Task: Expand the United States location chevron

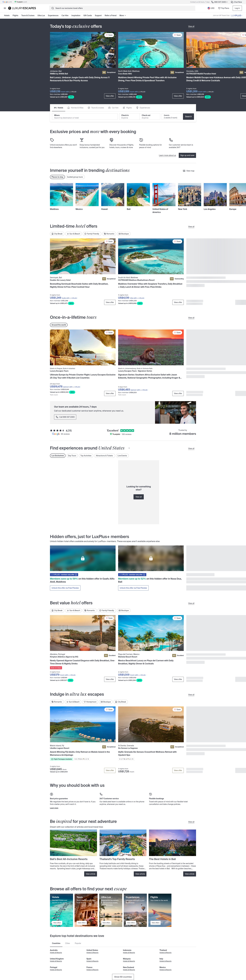Action: tap(129, 448)
